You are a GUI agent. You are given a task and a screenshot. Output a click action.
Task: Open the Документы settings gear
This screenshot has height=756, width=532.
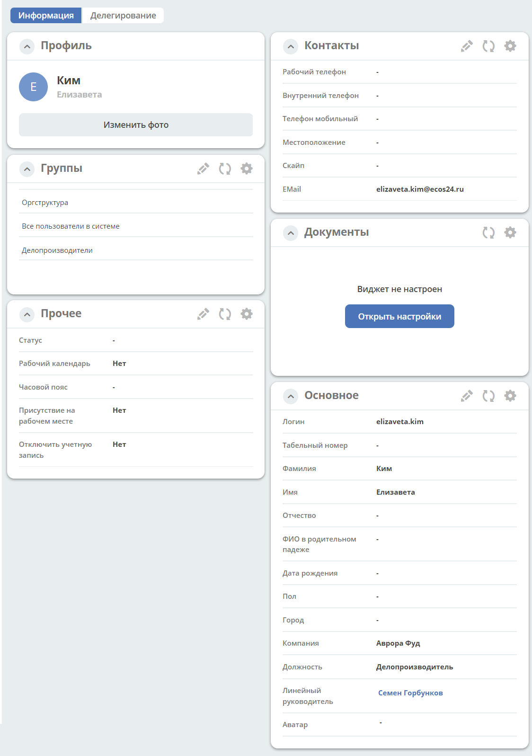(x=510, y=232)
